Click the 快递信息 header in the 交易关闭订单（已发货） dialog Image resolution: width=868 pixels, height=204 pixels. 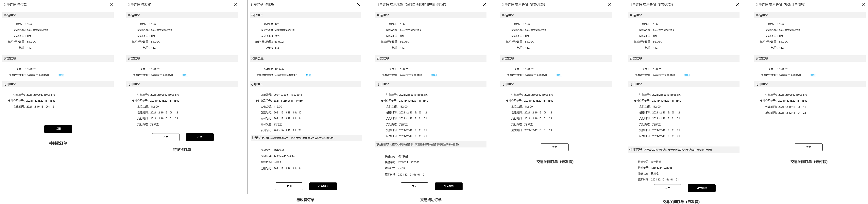(684, 150)
